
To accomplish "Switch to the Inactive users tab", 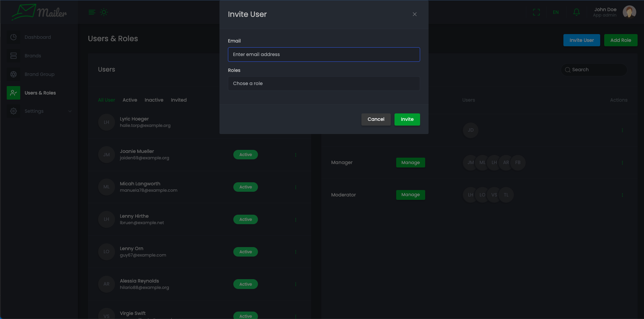I will [x=154, y=100].
